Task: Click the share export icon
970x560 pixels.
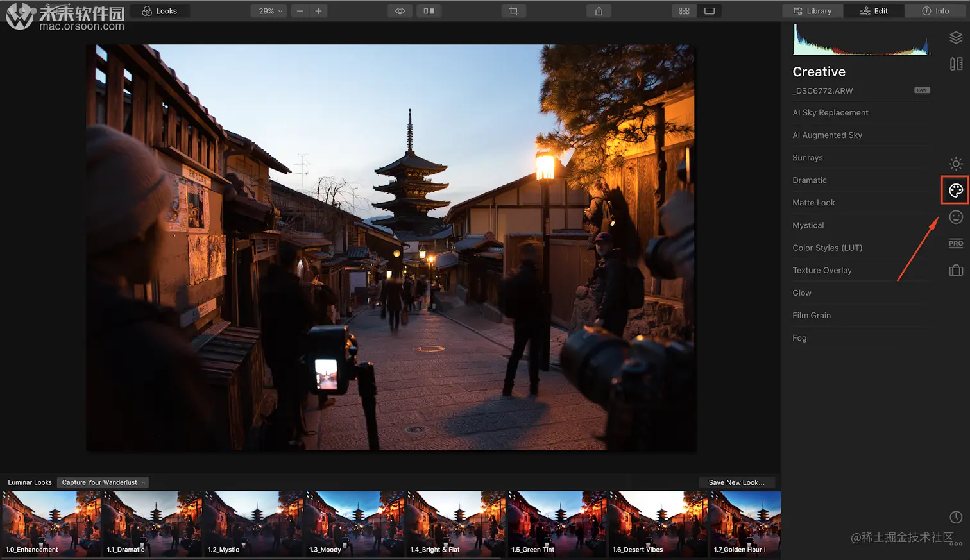Action: coord(599,11)
